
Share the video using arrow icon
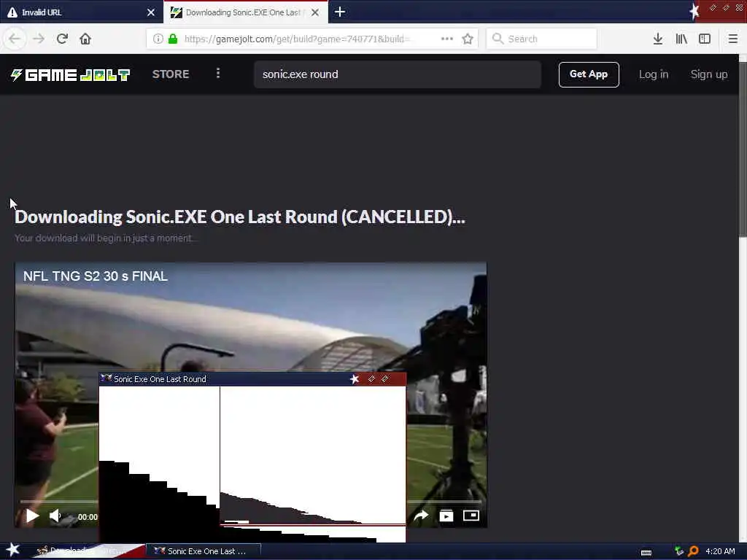pos(421,516)
